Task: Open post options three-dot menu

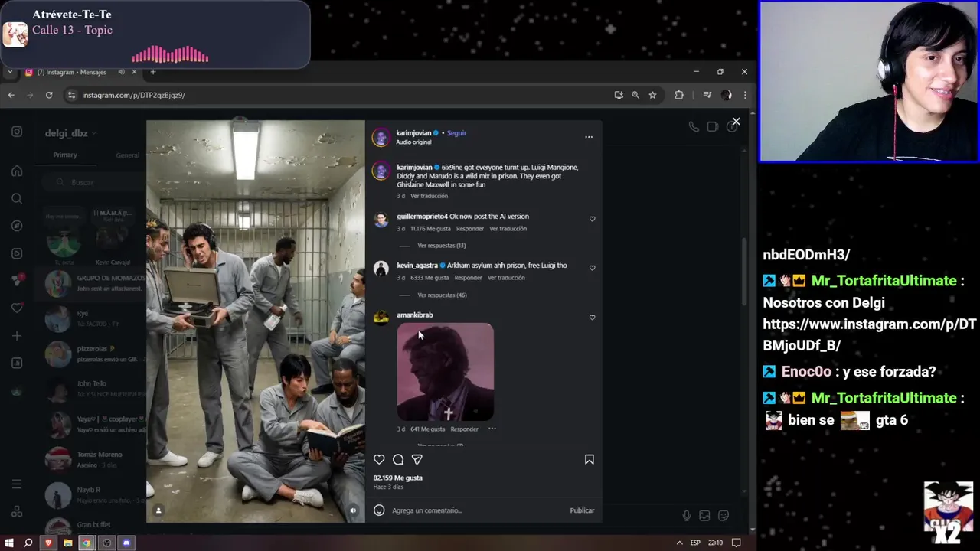Action: pos(589,137)
